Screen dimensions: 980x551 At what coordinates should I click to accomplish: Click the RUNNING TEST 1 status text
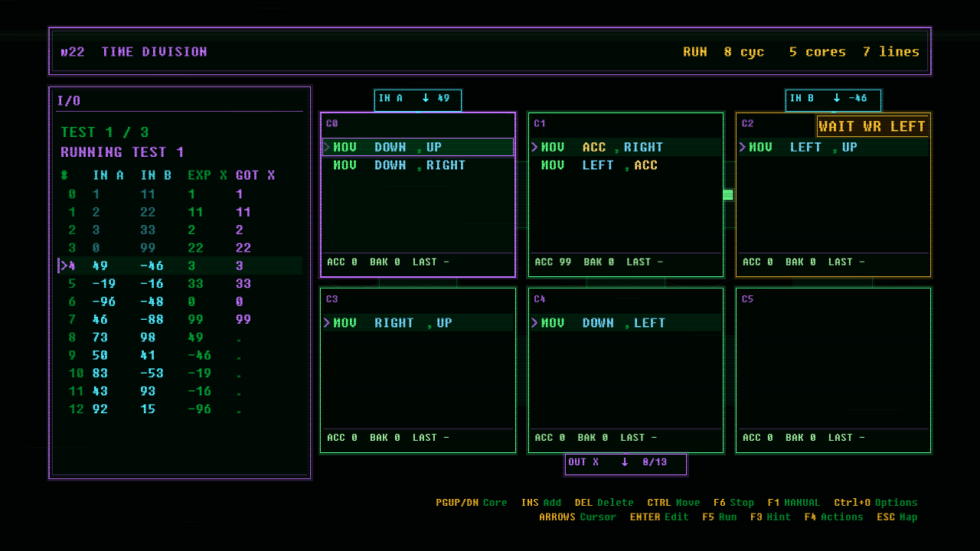pyautogui.click(x=122, y=152)
